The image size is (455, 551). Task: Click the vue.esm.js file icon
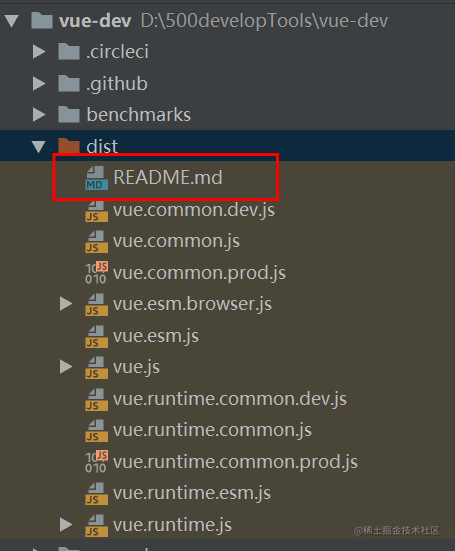point(96,336)
